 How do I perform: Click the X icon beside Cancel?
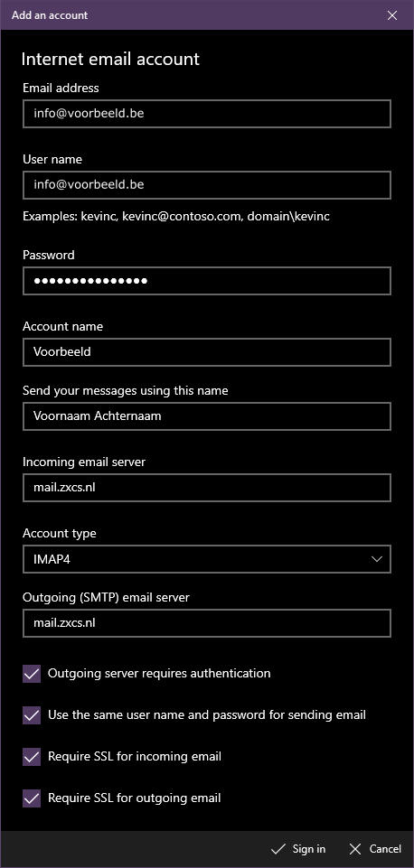(x=355, y=849)
